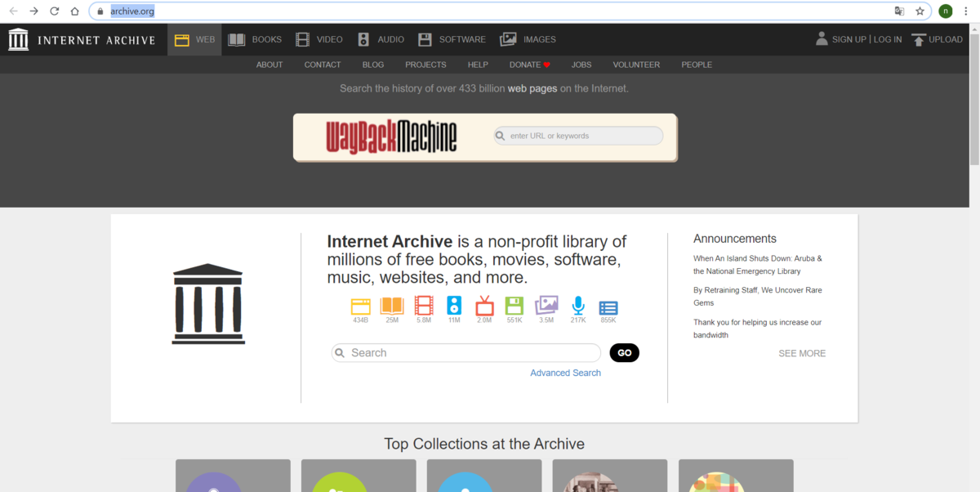The height and width of the screenshot is (492, 980).
Task: Click the Wayback Machine logo
Action: tap(391, 136)
